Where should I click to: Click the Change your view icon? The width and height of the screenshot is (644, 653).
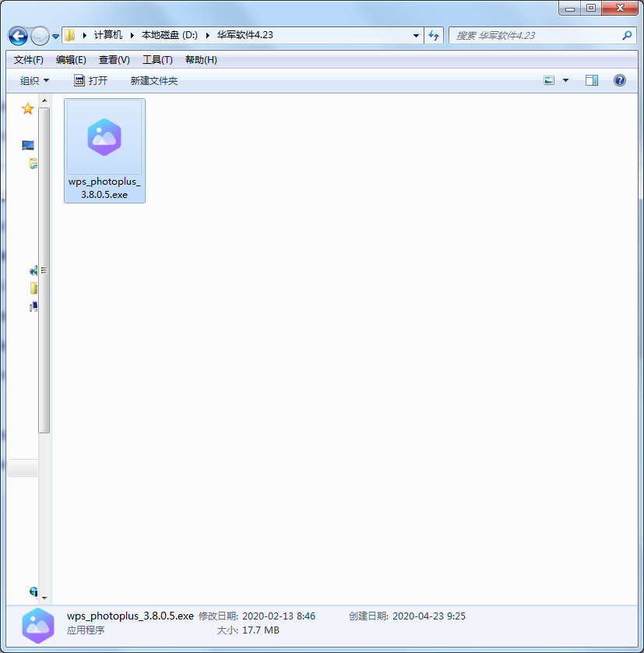tap(547, 80)
